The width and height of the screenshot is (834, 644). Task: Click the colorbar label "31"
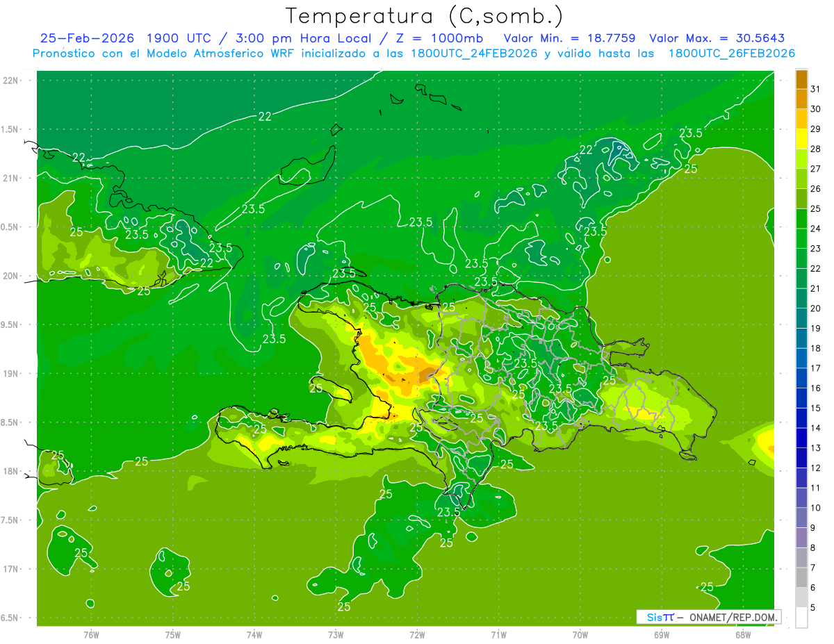pyautogui.click(x=816, y=89)
